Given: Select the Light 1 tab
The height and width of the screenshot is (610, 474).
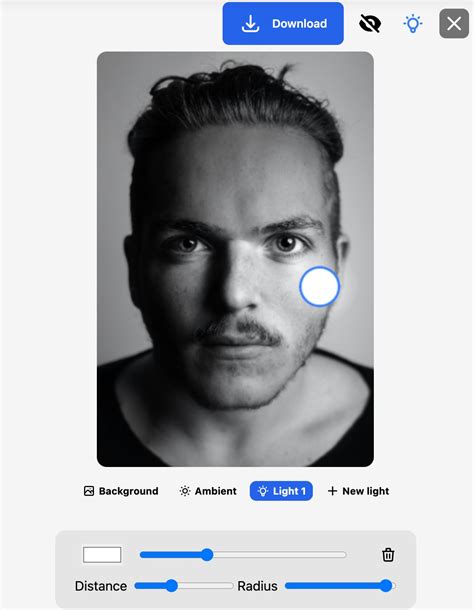Looking at the screenshot, I should pos(281,491).
